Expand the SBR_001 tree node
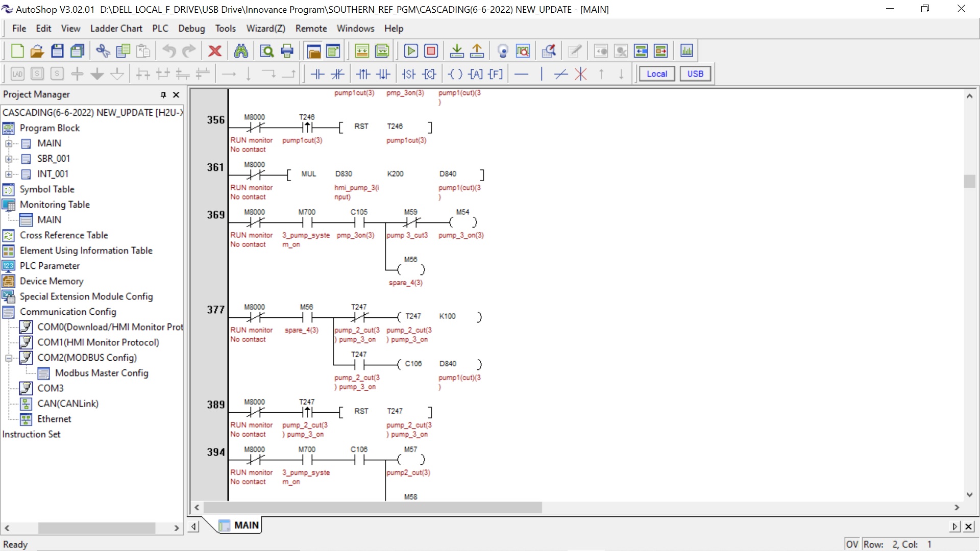980x551 pixels. pos(9,159)
